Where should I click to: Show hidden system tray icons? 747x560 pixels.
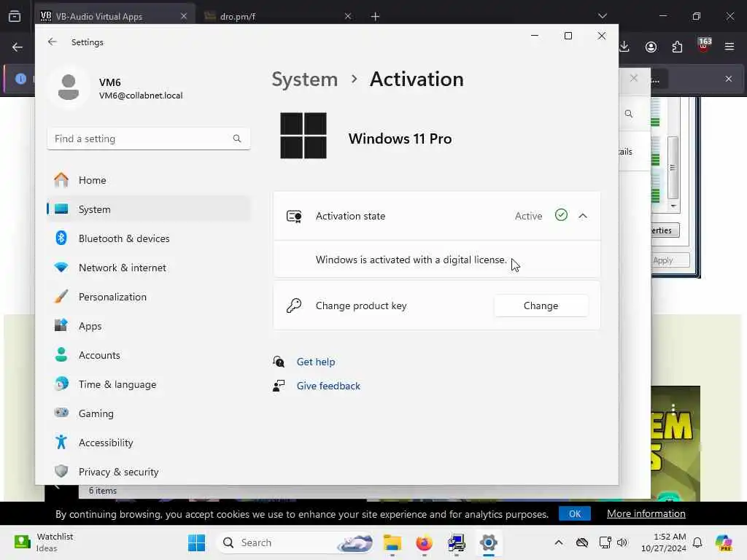(x=559, y=542)
